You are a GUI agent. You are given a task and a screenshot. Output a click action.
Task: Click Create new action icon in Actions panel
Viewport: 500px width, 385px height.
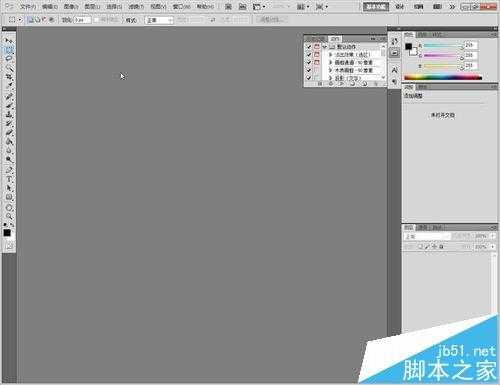click(364, 84)
